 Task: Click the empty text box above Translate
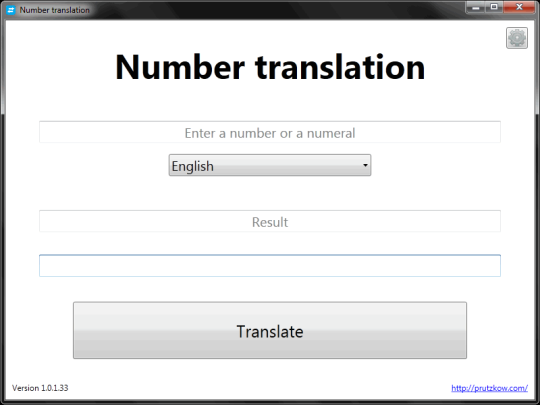click(270, 266)
